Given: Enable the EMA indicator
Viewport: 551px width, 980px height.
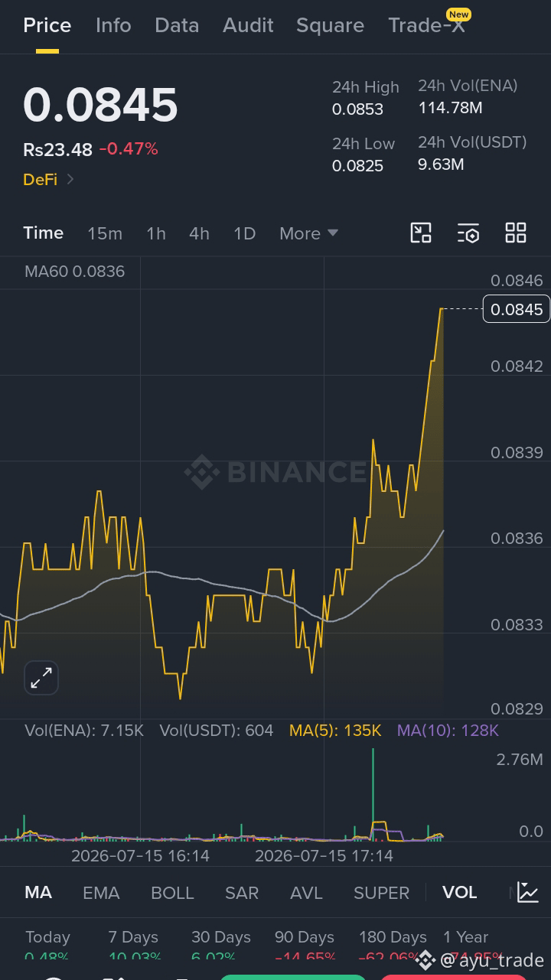Looking at the screenshot, I should [101, 893].
